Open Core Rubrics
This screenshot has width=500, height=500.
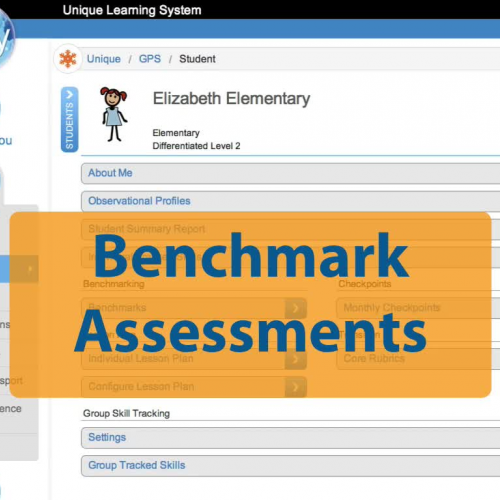click(x=418, y=359)
